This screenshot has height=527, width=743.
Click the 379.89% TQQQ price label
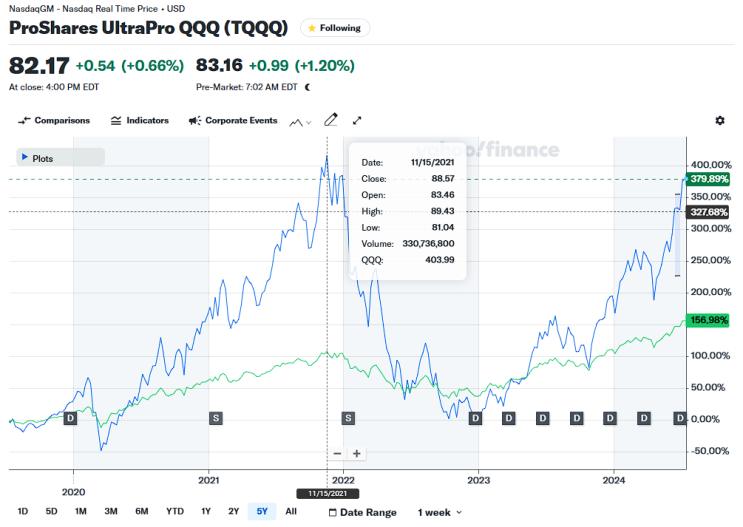point(708,179)
